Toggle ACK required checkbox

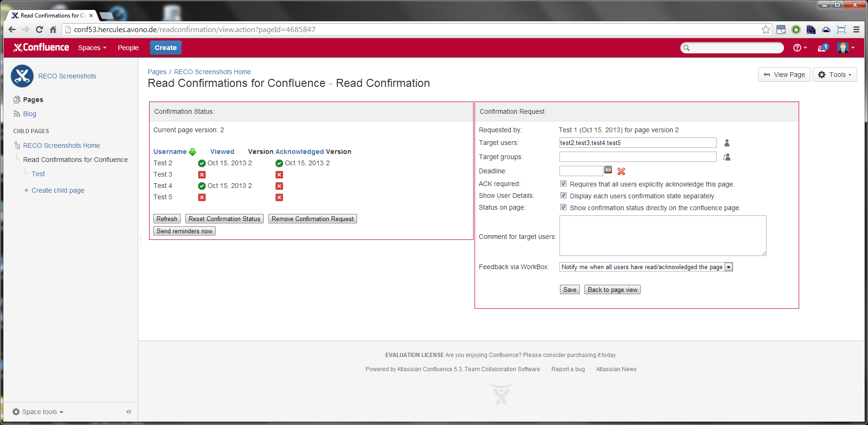563,184
